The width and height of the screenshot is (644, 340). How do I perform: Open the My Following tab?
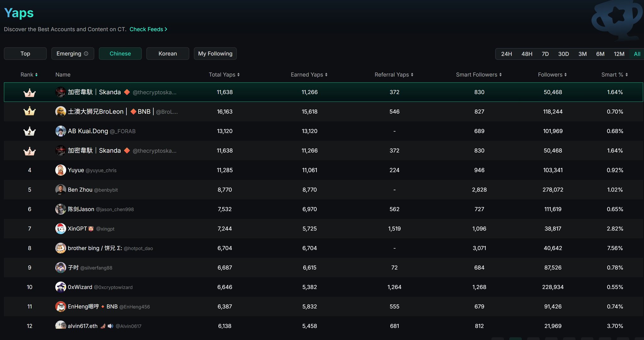215,53
